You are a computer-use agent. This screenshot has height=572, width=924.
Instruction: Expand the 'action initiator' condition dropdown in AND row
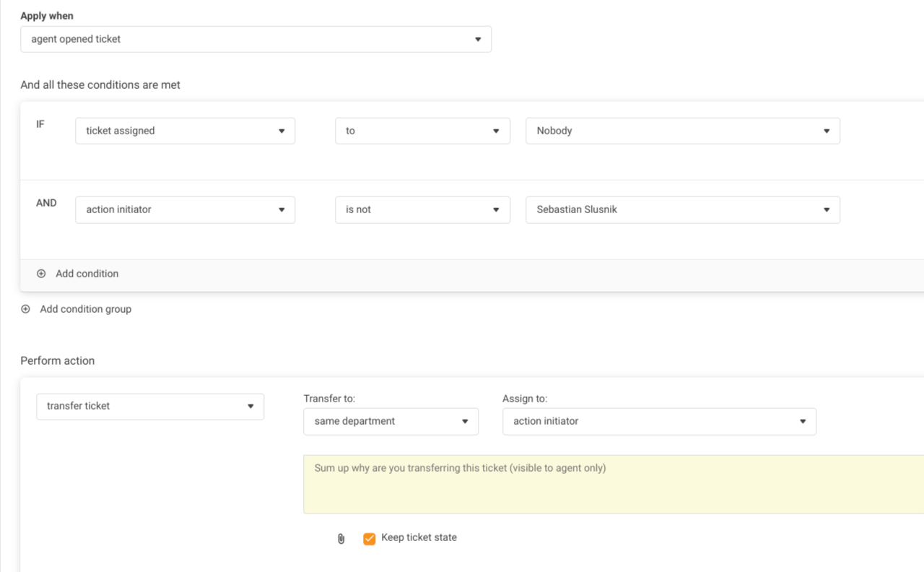click(185, 209)
